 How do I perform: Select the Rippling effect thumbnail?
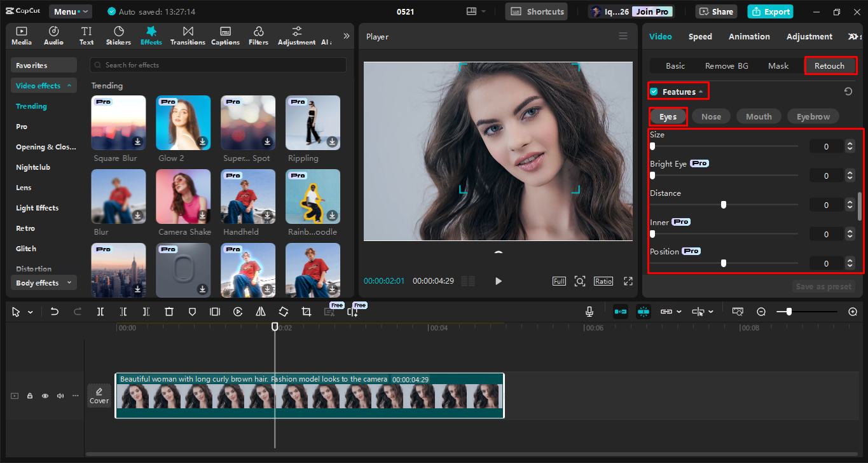(x=312, y=122)
